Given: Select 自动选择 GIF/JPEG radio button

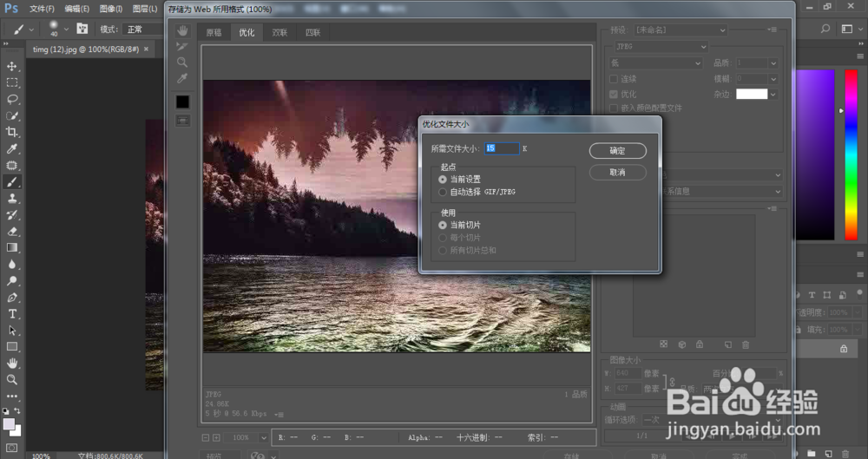Looking at the screenshot, I should (443, 192).
